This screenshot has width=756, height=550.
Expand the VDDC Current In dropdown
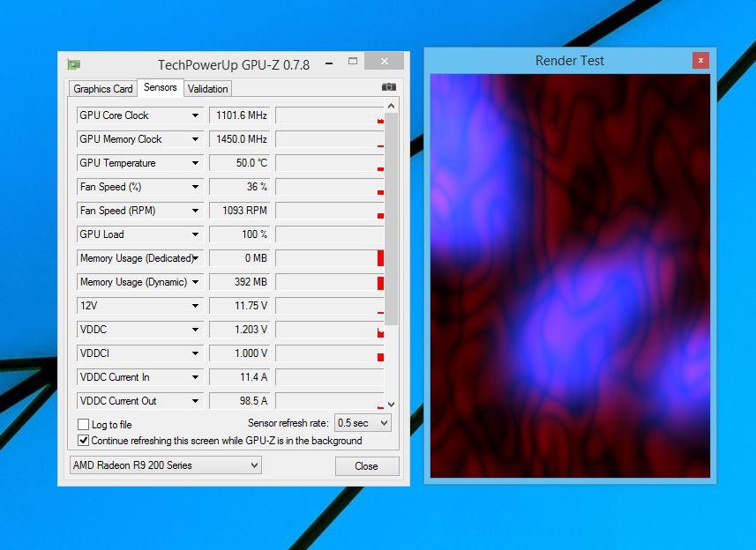(195, 377)
